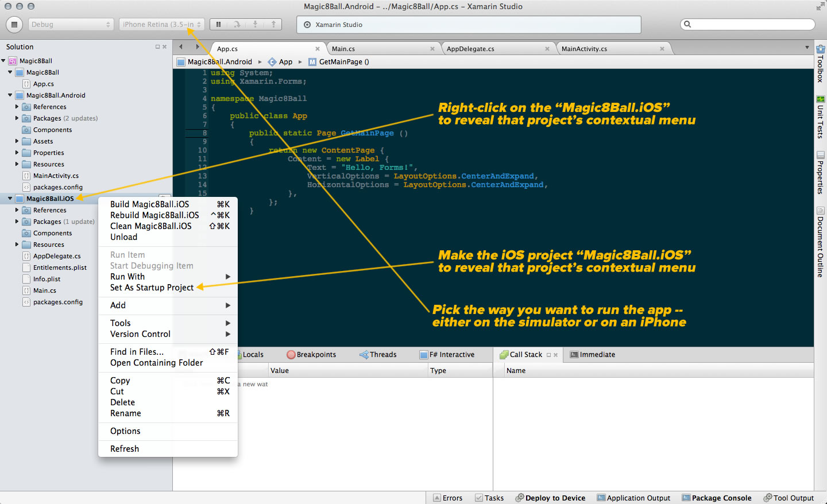Screen dimensions: 827x504
Task: Choose Find in Files from menu
Action: point(168,352)
